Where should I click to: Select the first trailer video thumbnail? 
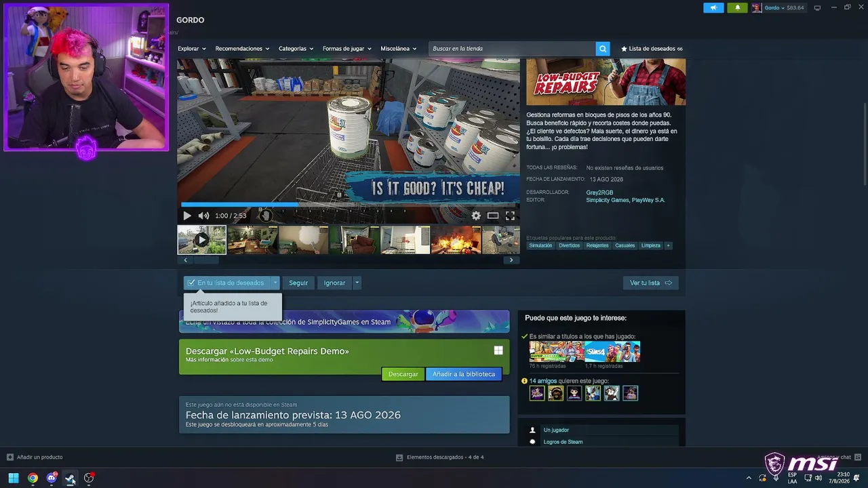point(201,240)
